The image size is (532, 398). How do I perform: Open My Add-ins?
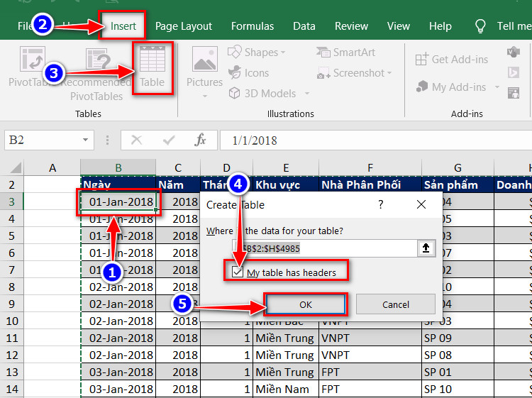(452, 87)
